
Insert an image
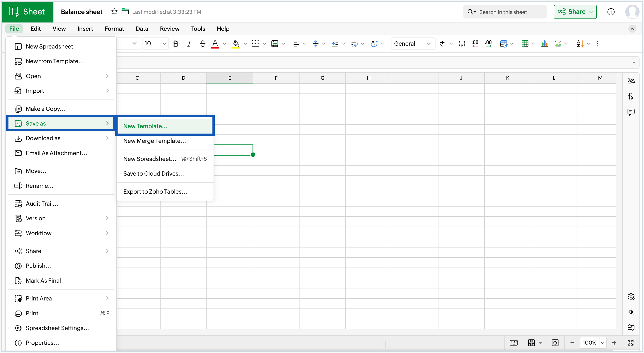[558, 43]
